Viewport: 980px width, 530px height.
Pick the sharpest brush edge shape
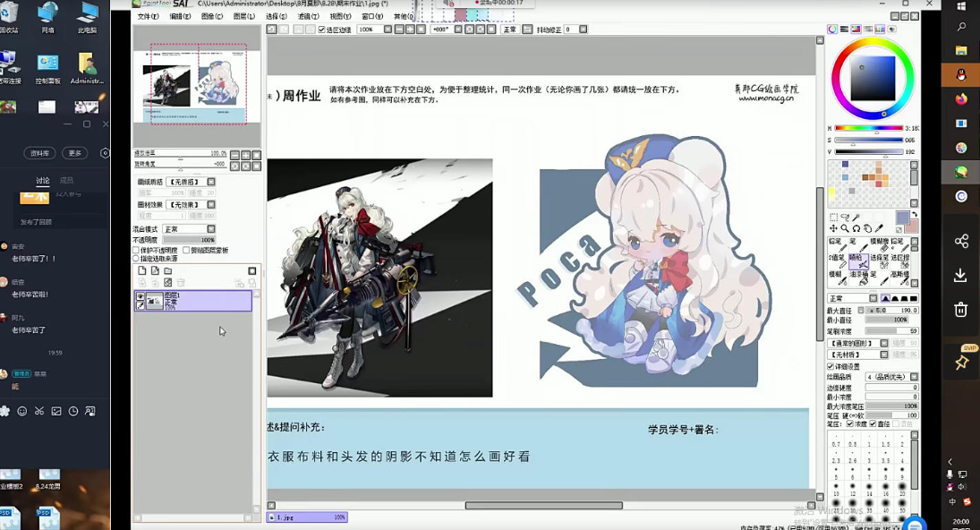point(886,298)
